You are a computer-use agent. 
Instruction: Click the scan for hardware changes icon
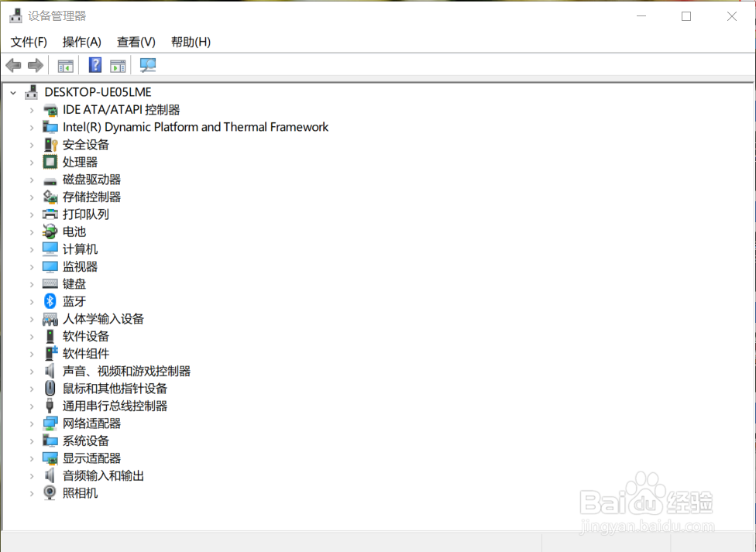[147, 65]
